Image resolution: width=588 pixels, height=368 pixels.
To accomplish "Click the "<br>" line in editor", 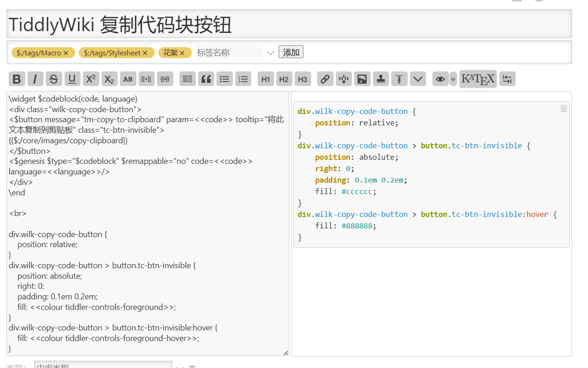I will [17, 213].
